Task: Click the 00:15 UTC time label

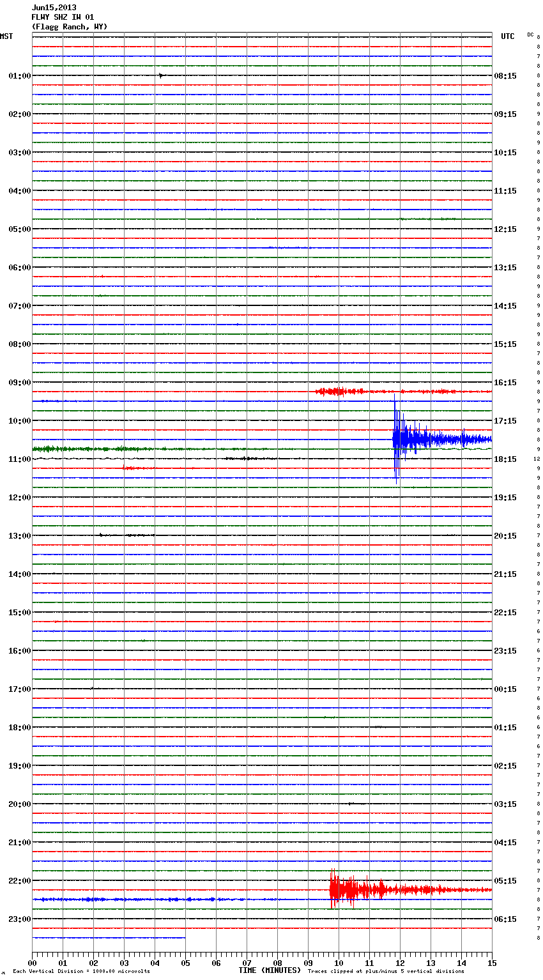Action: tap(505, 689)
